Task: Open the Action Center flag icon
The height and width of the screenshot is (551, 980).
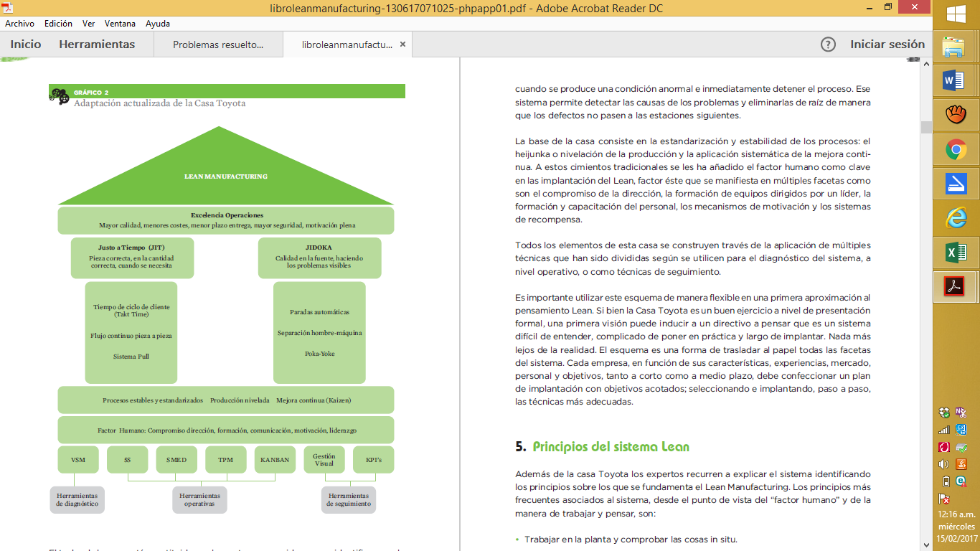Action: click(x=945, y=499)
